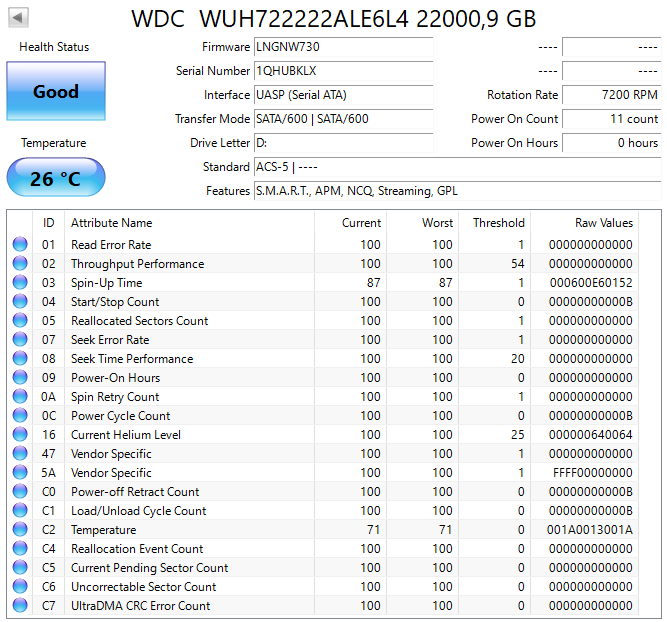Click the status orb for Start/Stop Count
Screen dimensions: 667x622
(x=20, y=301)
